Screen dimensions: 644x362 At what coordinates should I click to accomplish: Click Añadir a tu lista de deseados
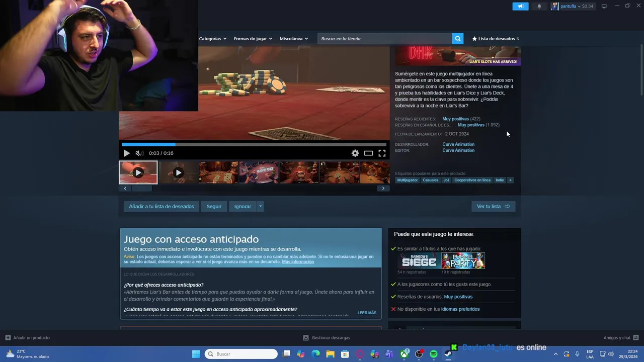point(161,207)
